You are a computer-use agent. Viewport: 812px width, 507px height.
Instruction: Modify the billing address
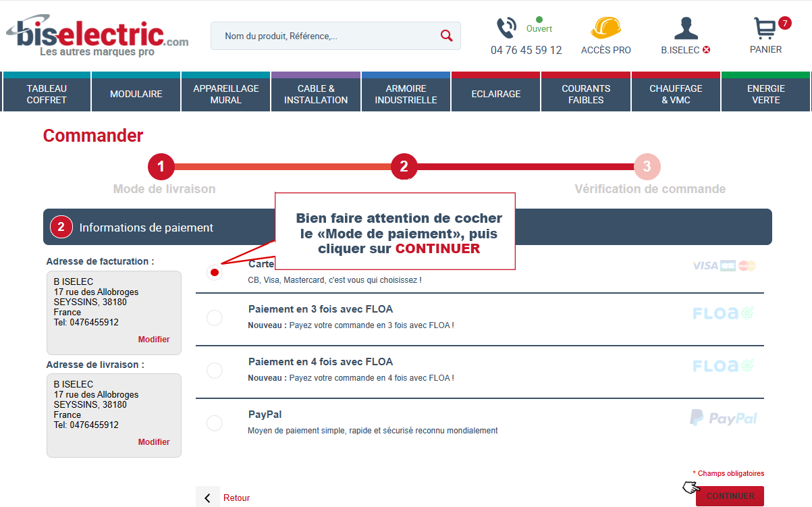[154, 340]
